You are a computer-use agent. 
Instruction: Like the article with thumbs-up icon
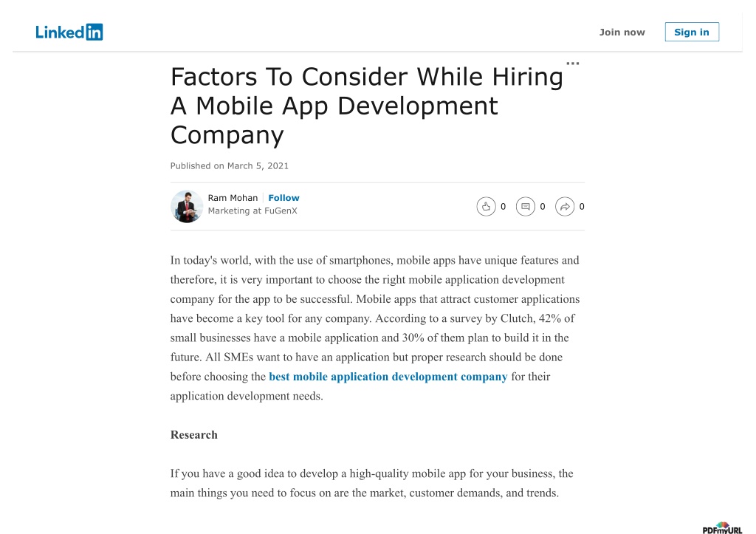[x=486, y=207]
